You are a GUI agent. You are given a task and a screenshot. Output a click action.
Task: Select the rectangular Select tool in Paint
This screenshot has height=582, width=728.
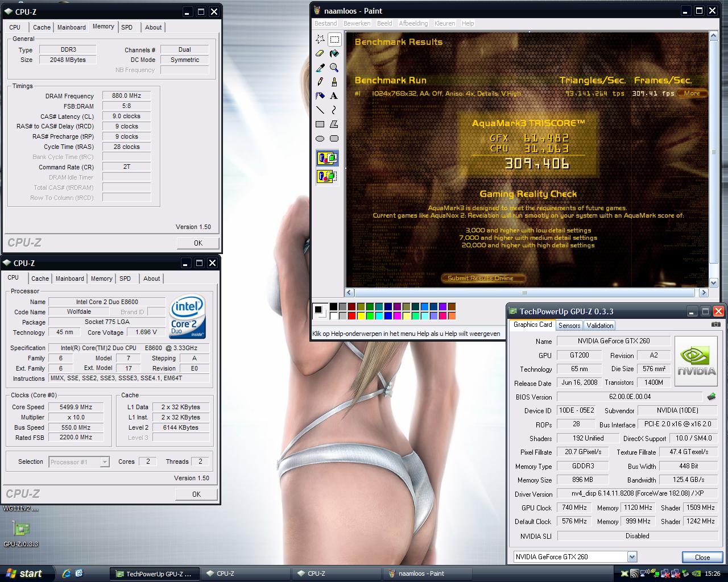(334, 39)
